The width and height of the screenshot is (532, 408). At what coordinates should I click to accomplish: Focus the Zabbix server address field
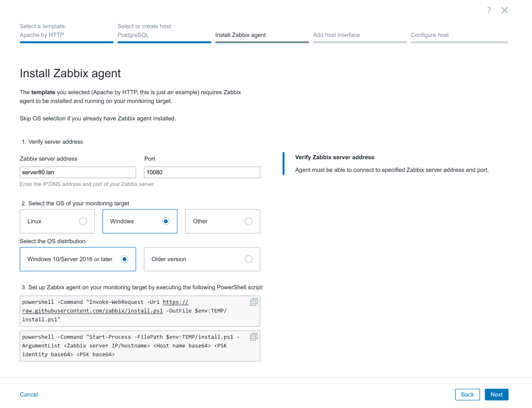click(x=78, y=172)
